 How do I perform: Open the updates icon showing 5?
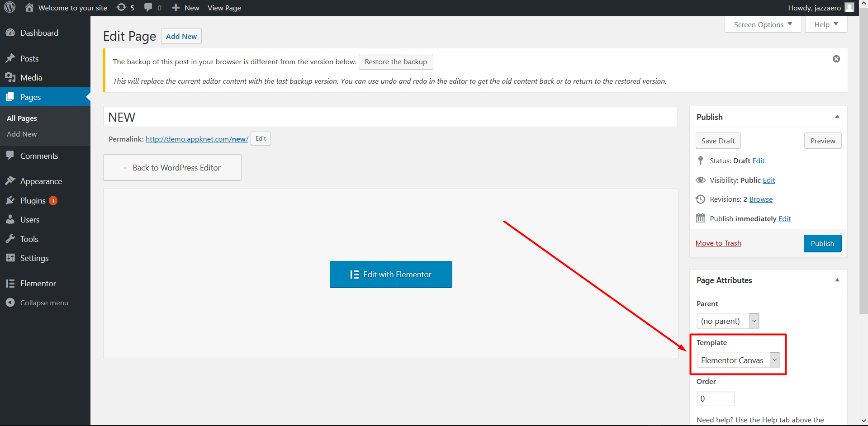tap(122, 8)
